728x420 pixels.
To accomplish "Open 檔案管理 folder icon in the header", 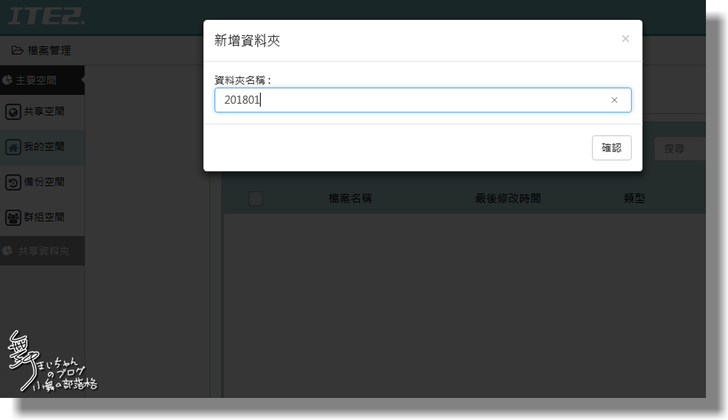I will pyautogui.click(x=17, y=50).
